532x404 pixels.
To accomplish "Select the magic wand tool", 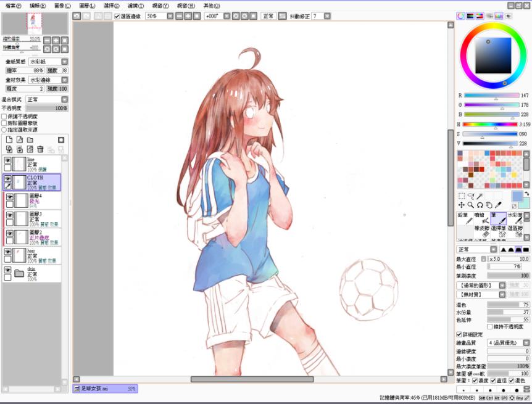I will pos(480,196).
